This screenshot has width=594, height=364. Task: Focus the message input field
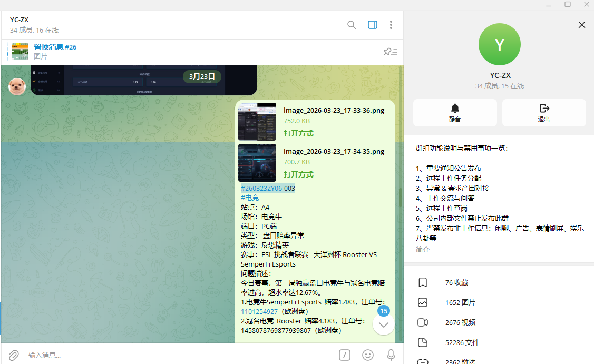[180, 355]
